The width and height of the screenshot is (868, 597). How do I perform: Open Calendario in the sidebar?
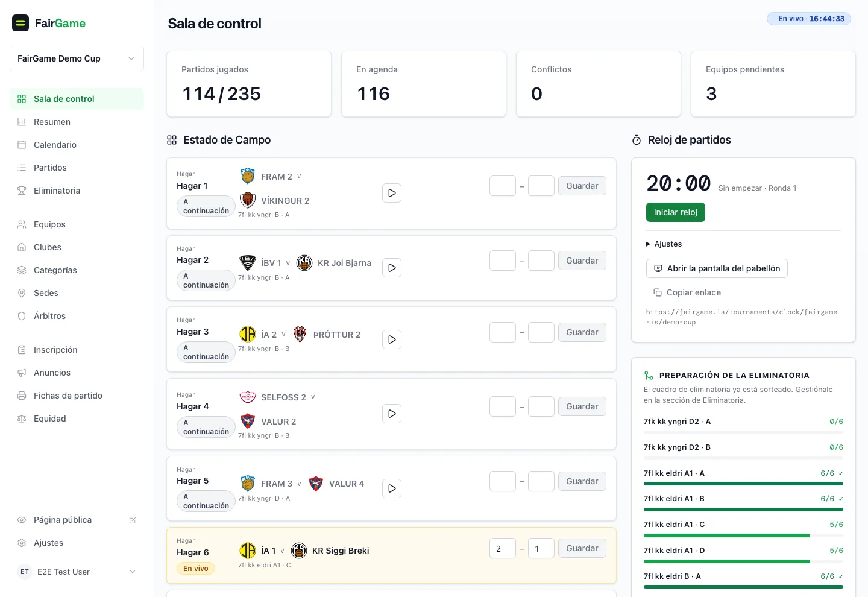coord(77,145)
